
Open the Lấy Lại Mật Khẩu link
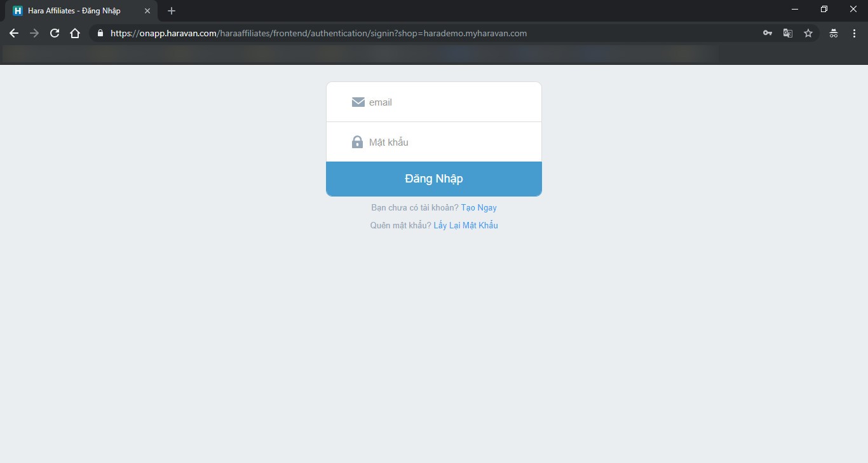tap(466, 226)
